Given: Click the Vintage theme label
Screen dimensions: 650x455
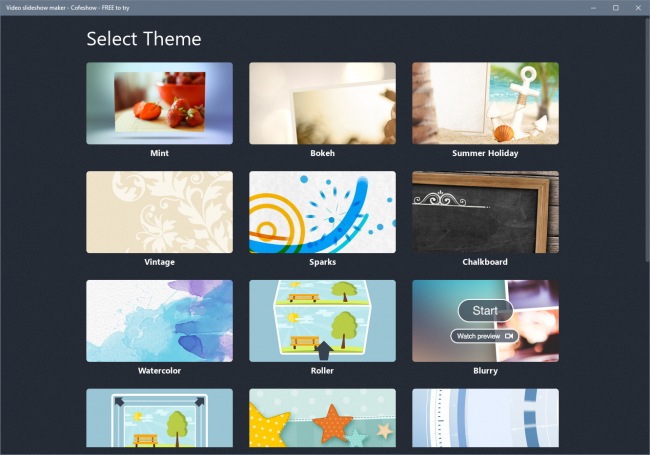Looking at the screenshot, I should 160,262.
